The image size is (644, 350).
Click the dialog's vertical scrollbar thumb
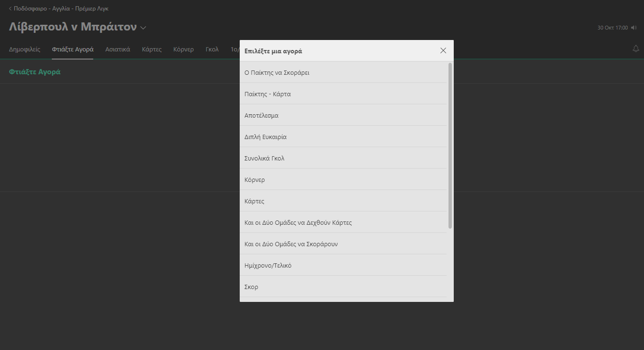(450, 145)
